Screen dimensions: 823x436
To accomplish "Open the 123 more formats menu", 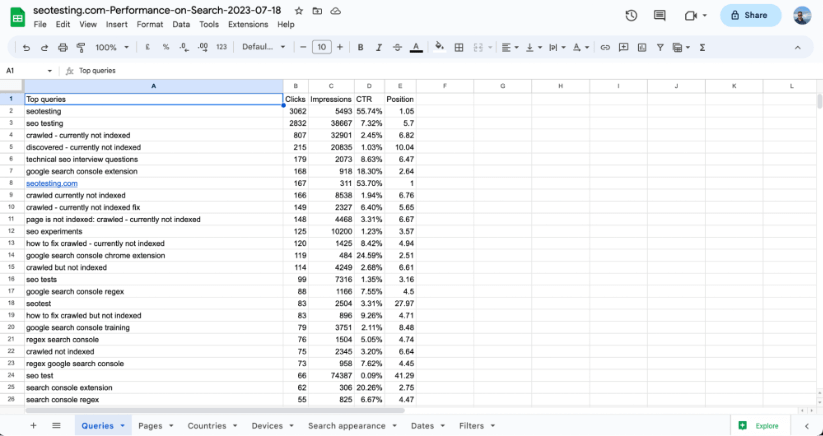I will [x=221, y=47].
